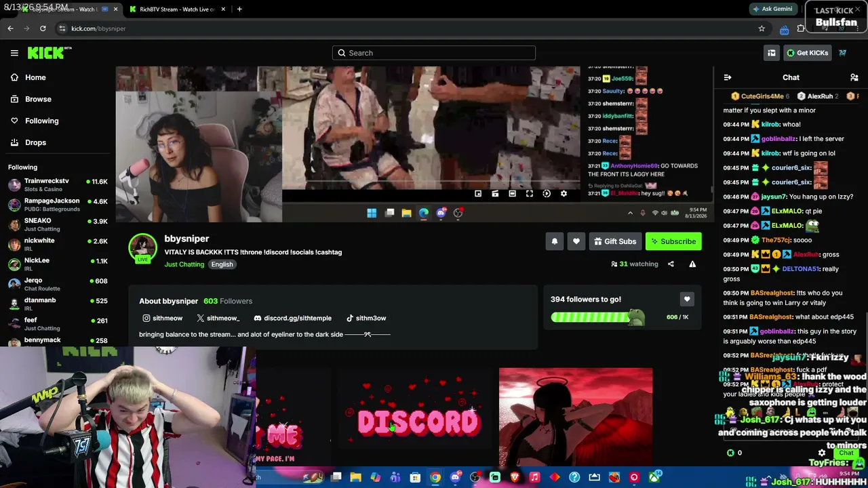The width and height of the screenshot is (868, 488).
Task: Share the stream via share icon
Action: point(671,264)
